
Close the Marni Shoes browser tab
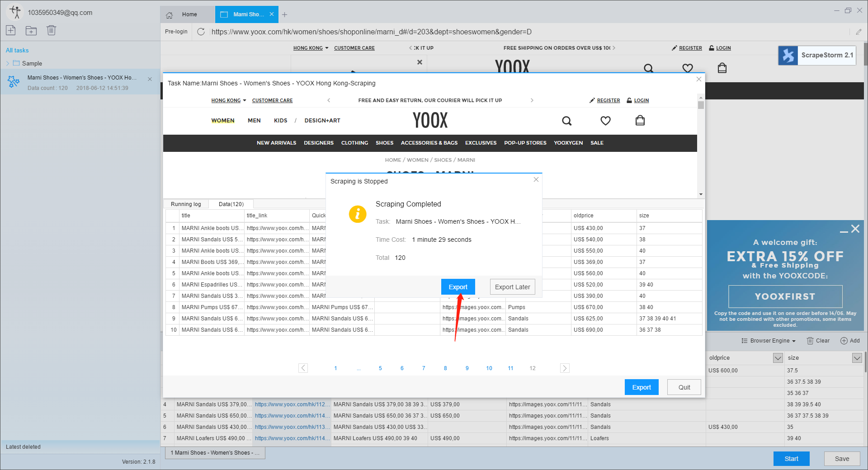[272, 14]
